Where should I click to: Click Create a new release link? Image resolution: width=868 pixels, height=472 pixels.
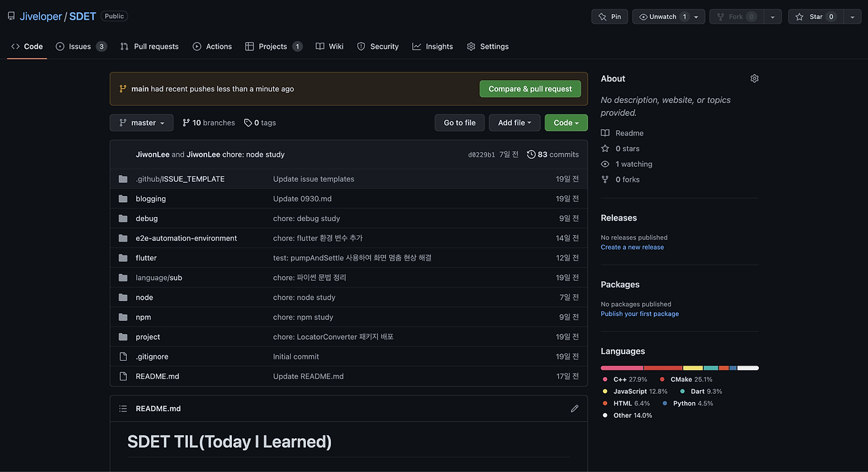point(632,247)
